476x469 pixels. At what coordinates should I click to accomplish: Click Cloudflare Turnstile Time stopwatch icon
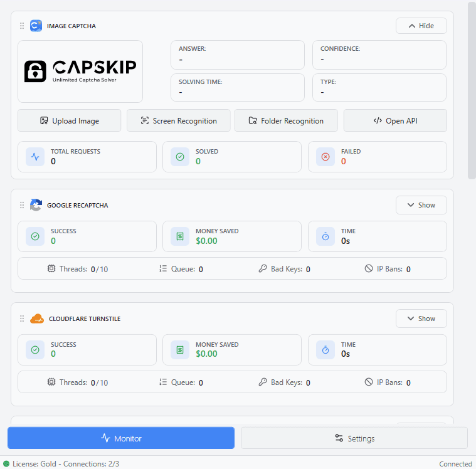click(x=325, y=350)
